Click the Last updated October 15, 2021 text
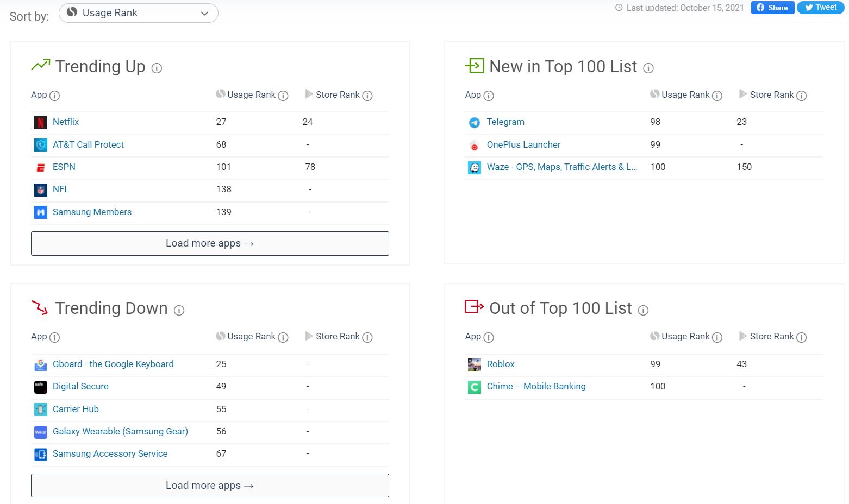 (x=685, y=8)
